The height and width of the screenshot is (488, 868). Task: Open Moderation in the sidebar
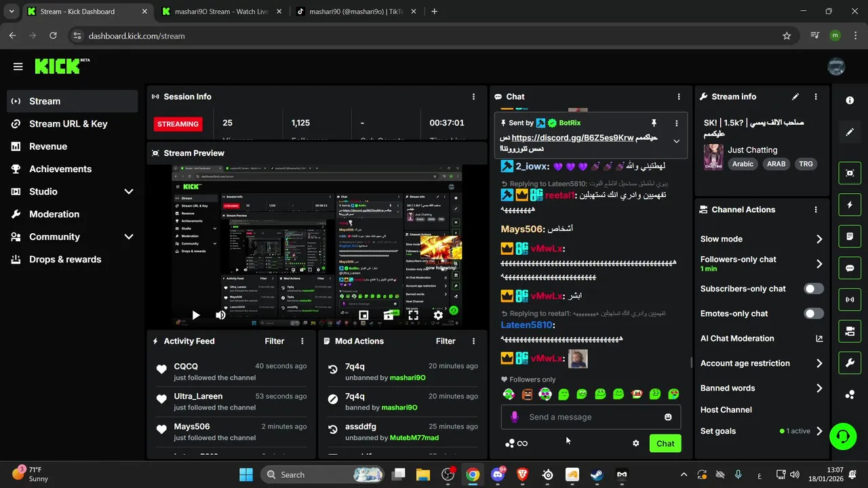point(73,214)
